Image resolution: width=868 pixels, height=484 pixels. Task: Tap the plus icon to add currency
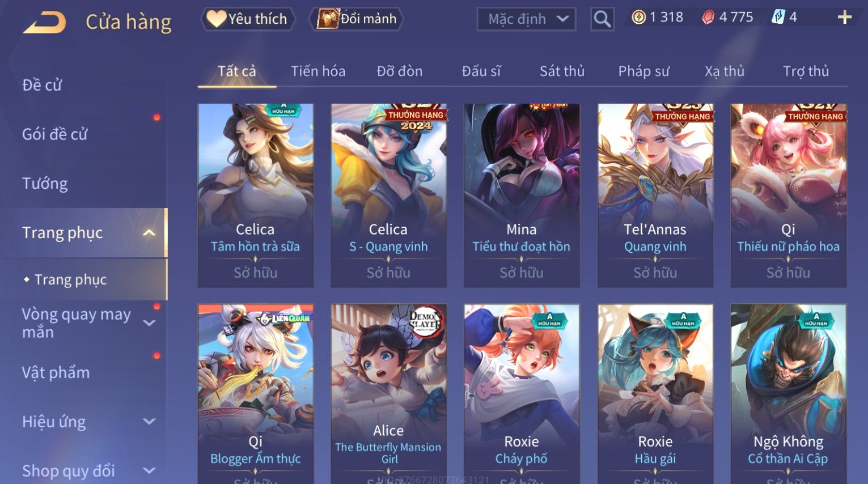(x=844, y=18)
